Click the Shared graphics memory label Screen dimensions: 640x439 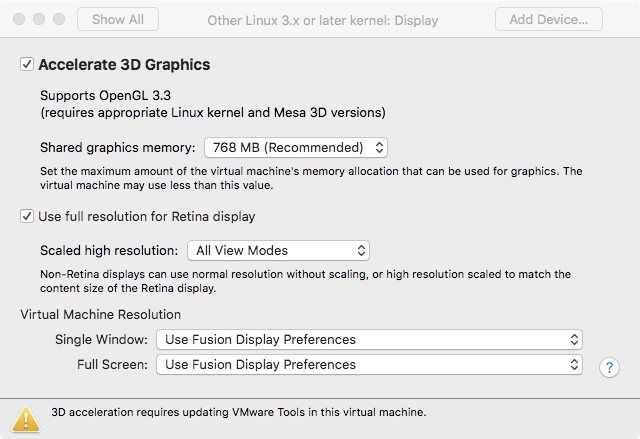click(x=118, y=147)
